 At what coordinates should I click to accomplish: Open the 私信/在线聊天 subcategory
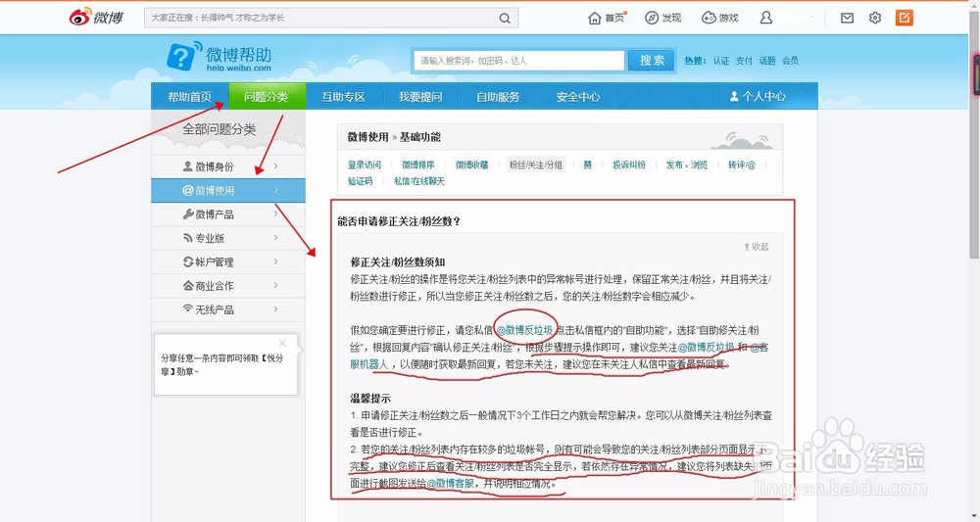tap(419, 181)
